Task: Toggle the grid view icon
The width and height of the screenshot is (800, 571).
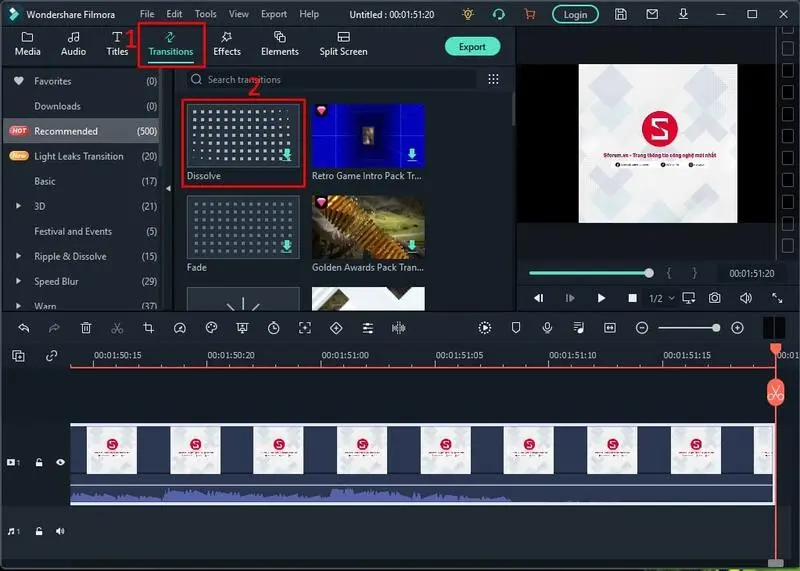Action: 493,79
